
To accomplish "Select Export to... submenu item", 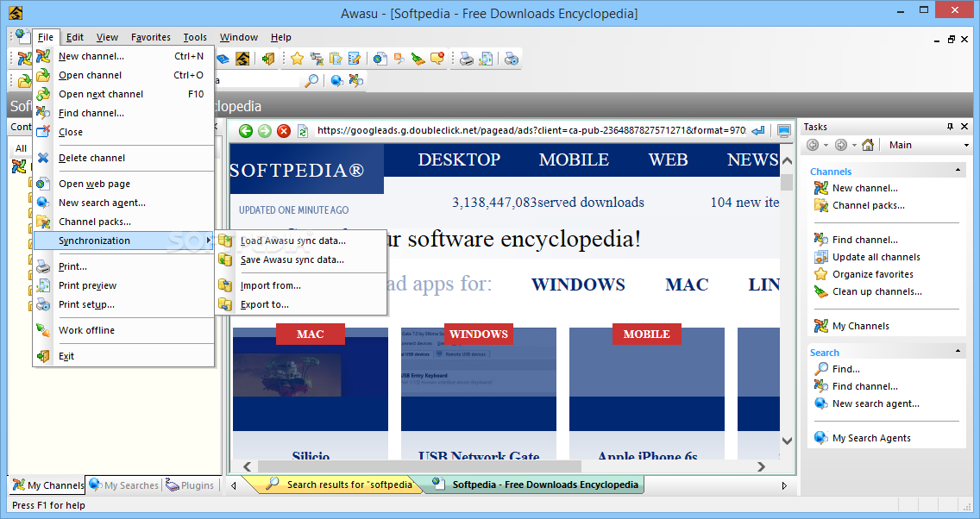I will 301,305.
